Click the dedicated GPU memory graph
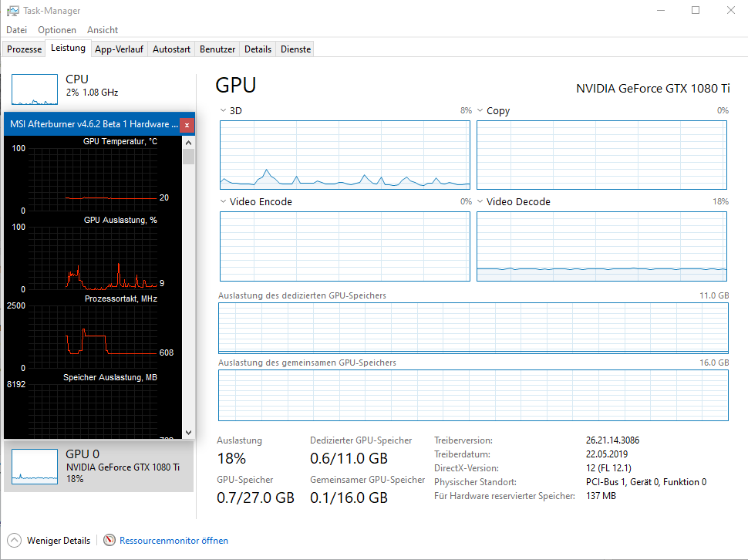 [x=473, y=328]
